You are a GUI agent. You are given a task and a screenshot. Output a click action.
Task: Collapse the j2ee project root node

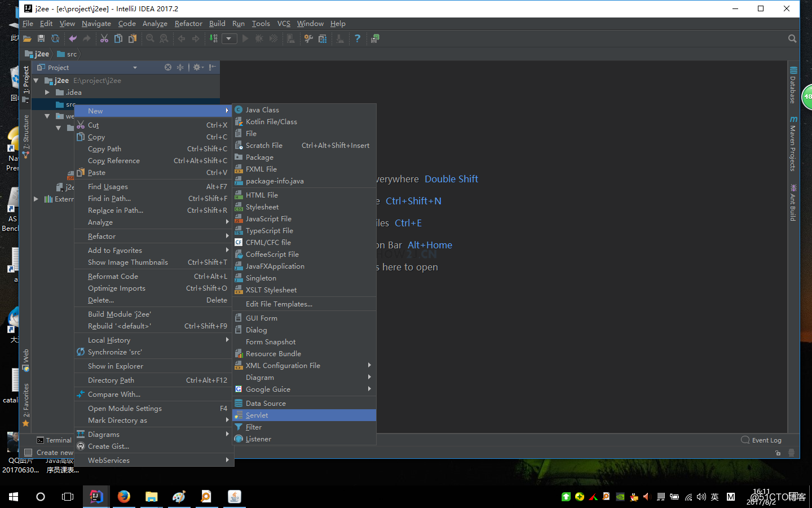click(36, 81)
